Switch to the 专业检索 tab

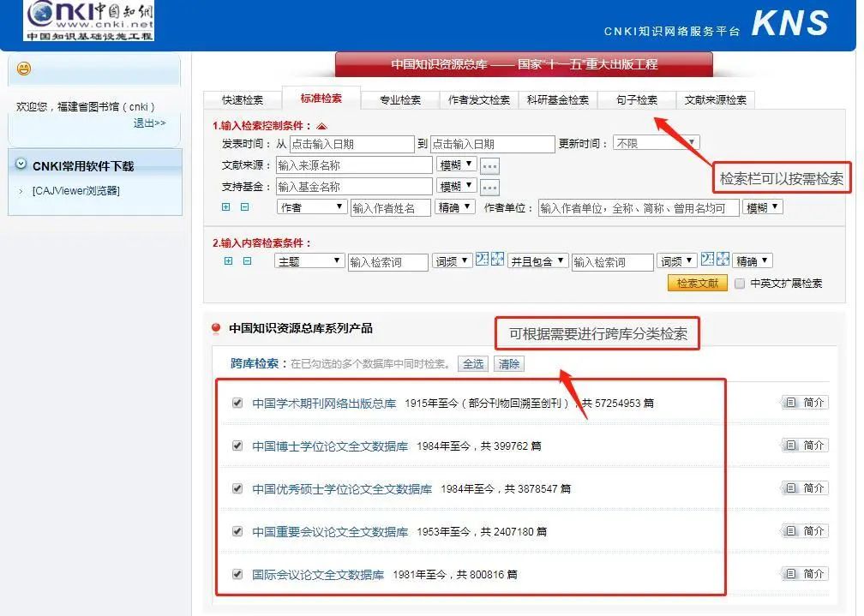pyautogui.click(x=400, y=99)
